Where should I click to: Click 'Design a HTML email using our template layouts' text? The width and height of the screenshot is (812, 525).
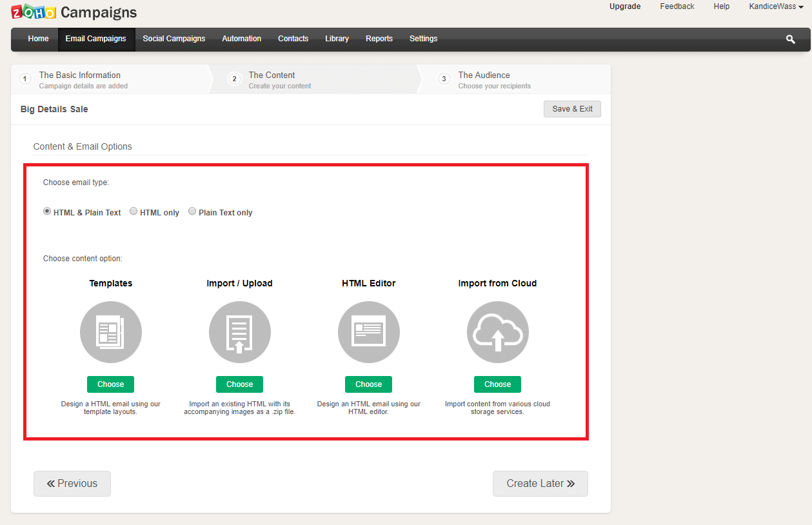coord(111,408)
